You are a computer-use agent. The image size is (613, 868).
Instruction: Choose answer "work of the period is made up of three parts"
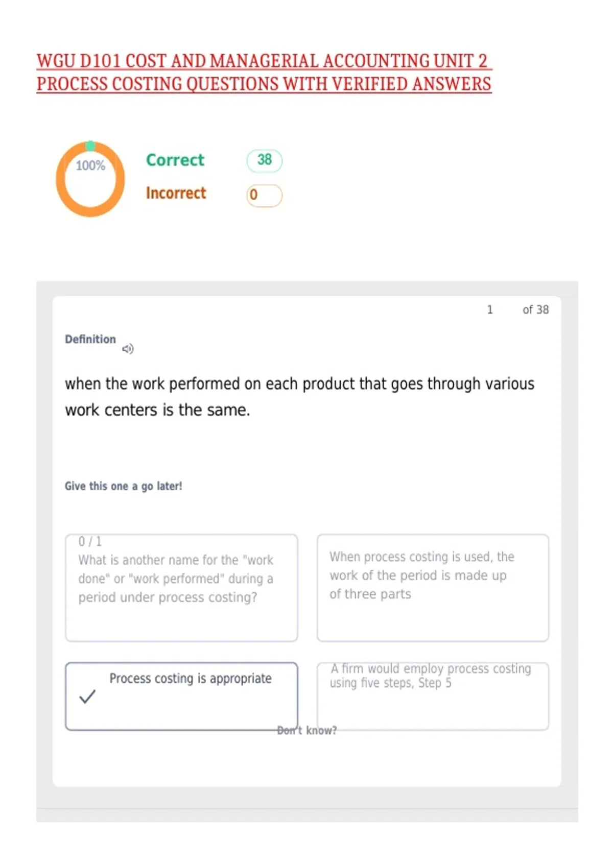coord(433,588)
